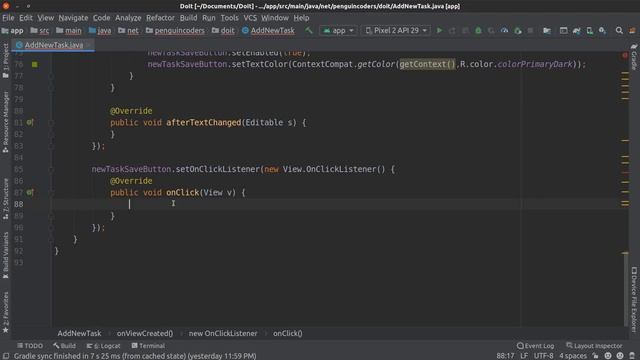Screen dimensions: 640x360
Task: Open the Navigate menu
Action: [73, 18]
